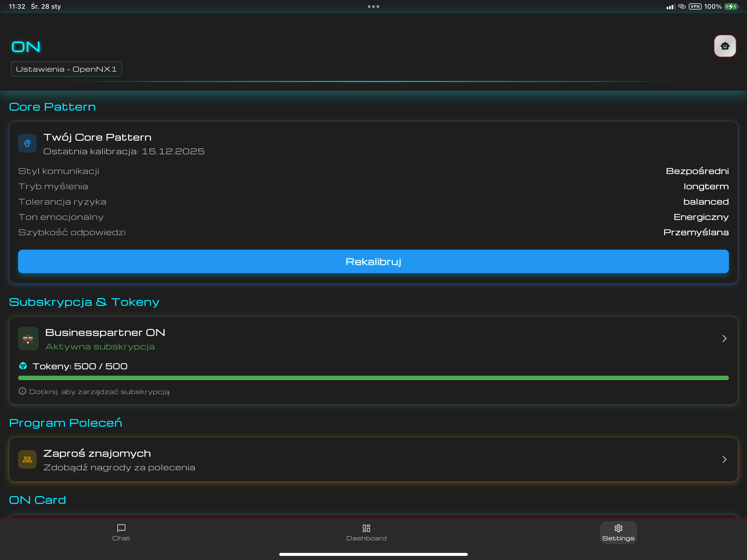The height and width of the screenshot is (560, 747).
Task: Tap the three-dot multitasking menu
Action: (373, 6)
